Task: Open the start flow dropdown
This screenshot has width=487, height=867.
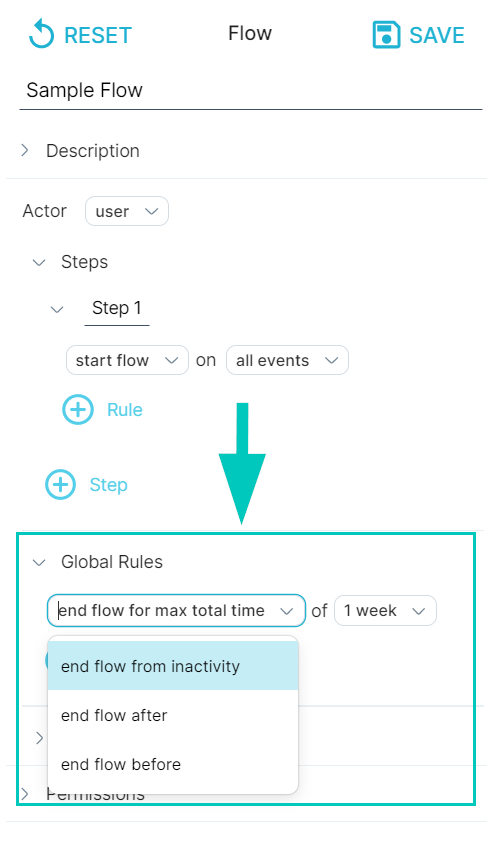Action: [x=127, y=361]
